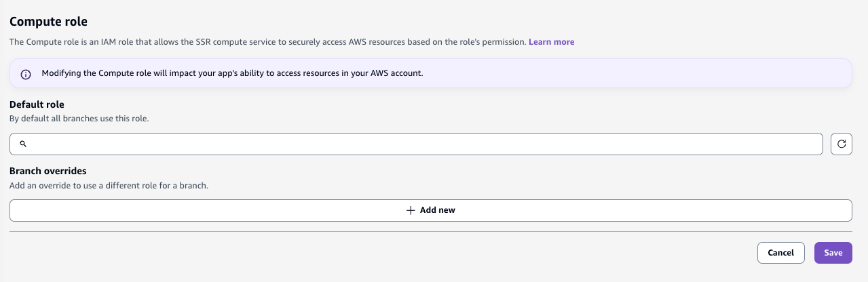This screenshot has width=868, height=282.
Task: Click the Default role label
Action: tap(37, 104)
